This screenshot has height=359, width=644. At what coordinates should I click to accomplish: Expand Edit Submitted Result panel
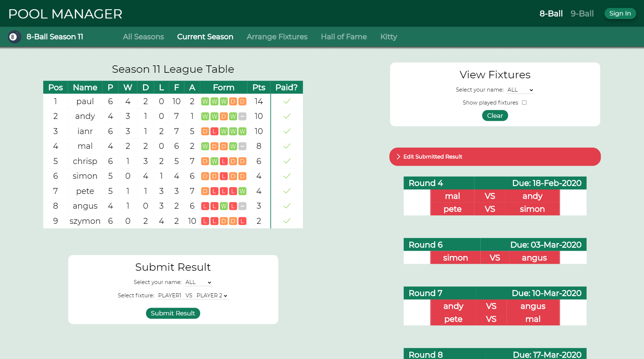pyautogui.click(x=495, y=157)
